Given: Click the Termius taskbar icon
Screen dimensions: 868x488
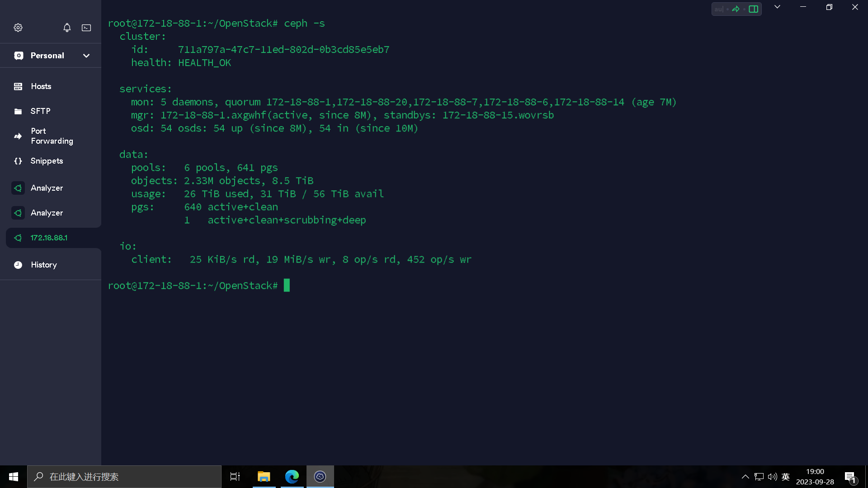Looking at the screenshot, I should (x=320, y=477).
